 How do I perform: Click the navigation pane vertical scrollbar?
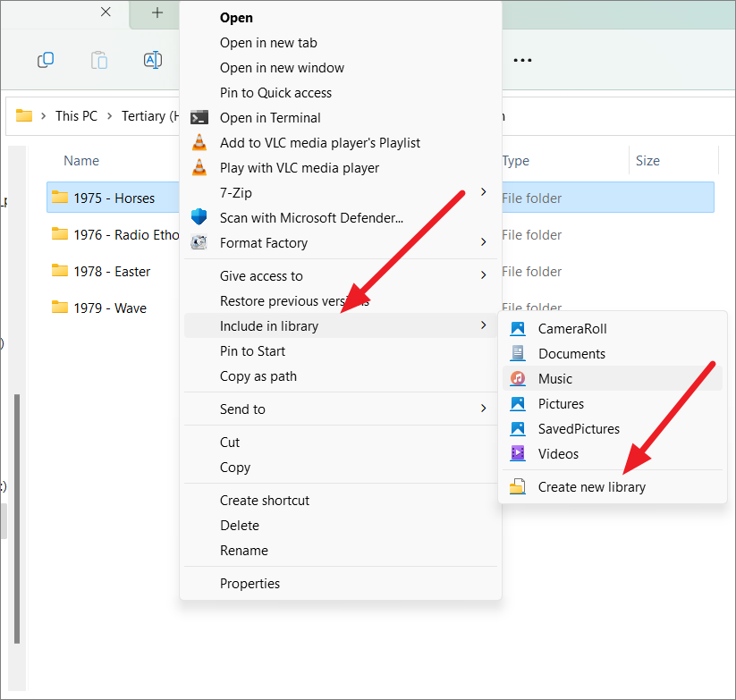coord(17,519)
